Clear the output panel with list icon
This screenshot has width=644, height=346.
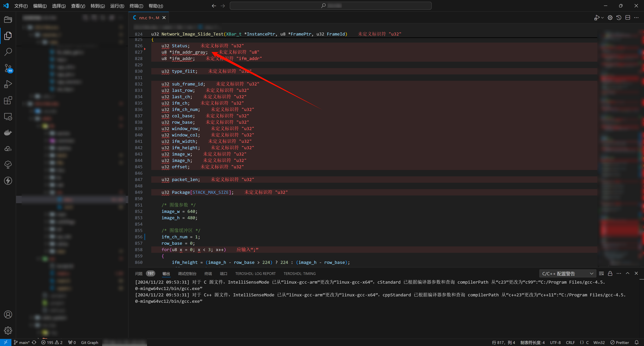tap(602, 274)
